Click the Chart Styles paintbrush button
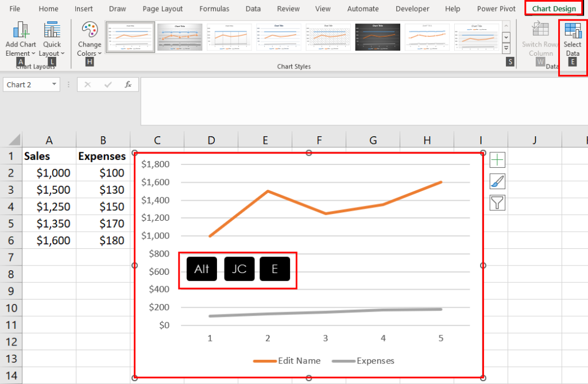The height and width of the screenshot is (384, 588). [x=497, y=182]
